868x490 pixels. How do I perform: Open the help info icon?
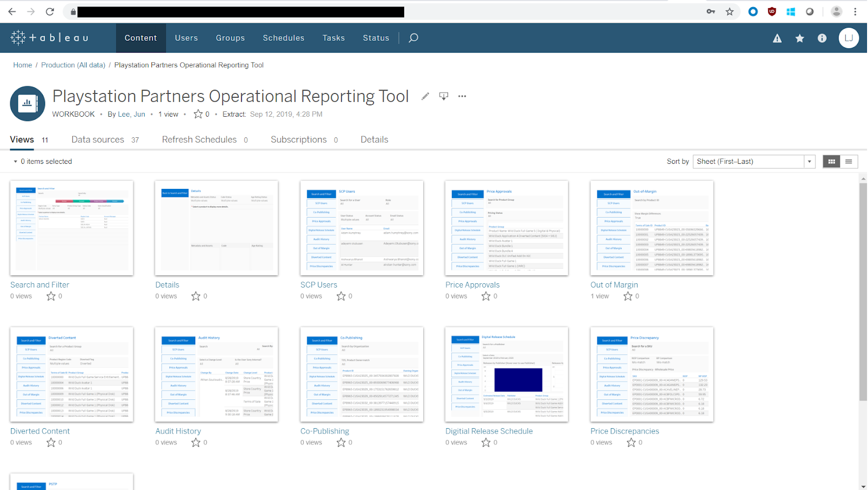(822, 38)
